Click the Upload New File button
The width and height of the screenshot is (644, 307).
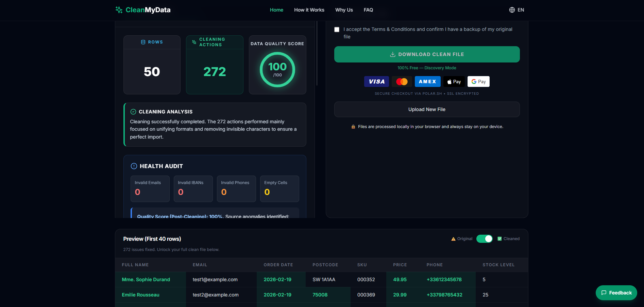[427, 109]
